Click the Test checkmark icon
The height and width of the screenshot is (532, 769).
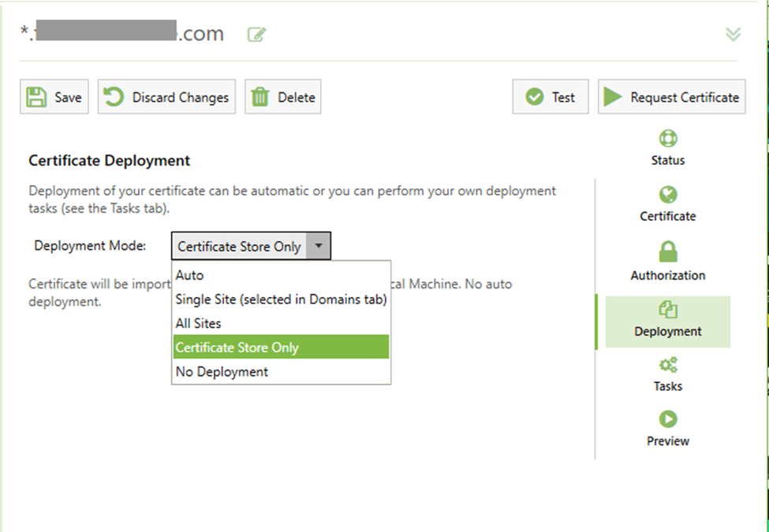[535, 97]
